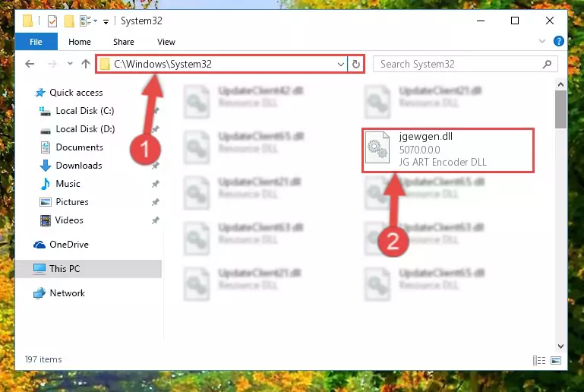
Task: Open Videos in the sidebar
Action: tap(69, 220)
